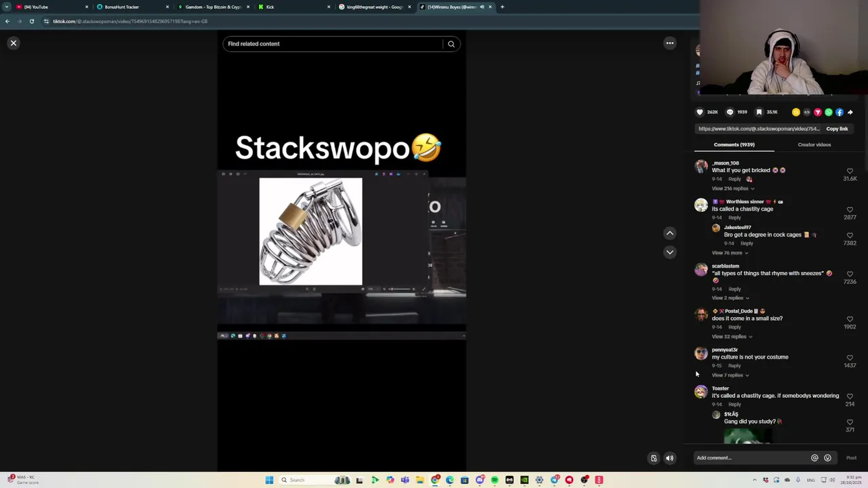Open _mason_108's profile avatar
Screen dimensions: 868x488
point(701,167)
